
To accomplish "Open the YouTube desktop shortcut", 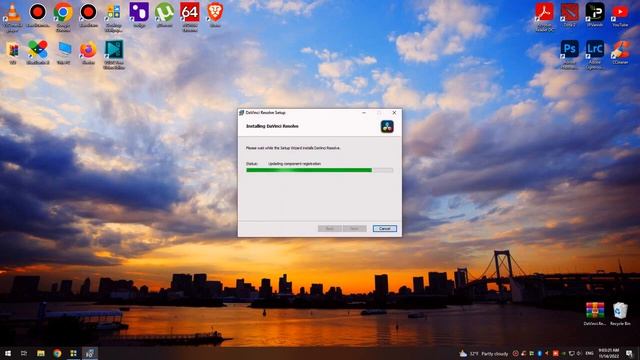I will click(x=620, y=15).
